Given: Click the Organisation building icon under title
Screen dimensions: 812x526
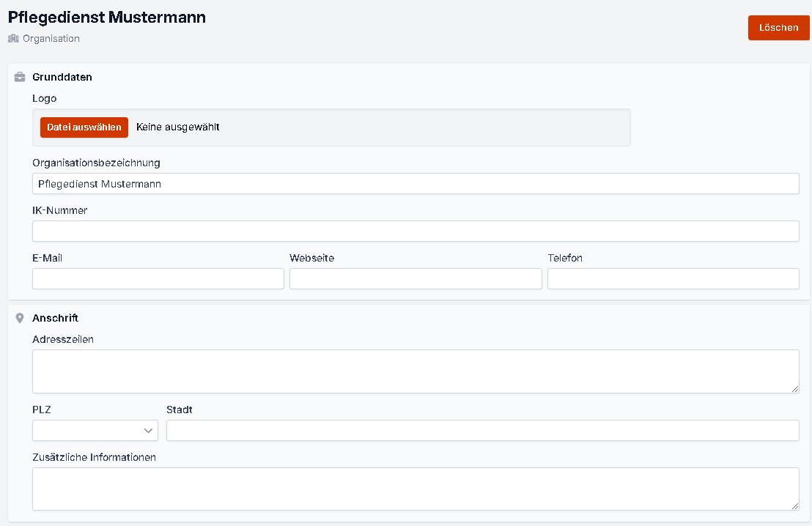Looking at the screenshot, I should pyautogui.click(x=13, y=38).
